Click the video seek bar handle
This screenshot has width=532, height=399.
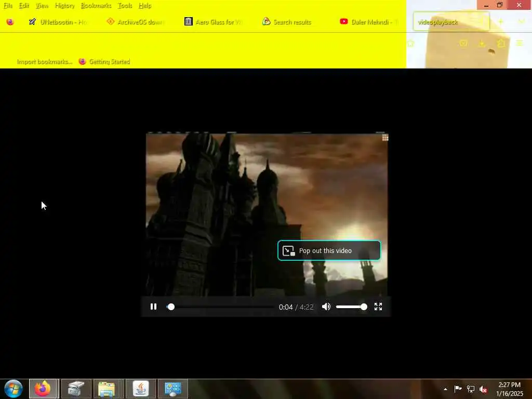[x=171, y=307]
